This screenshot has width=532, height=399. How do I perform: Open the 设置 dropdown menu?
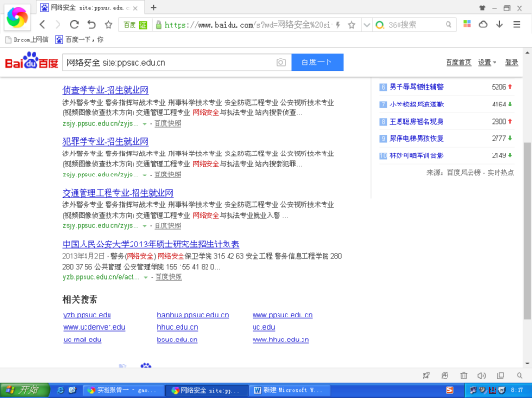tap(487, 62)
